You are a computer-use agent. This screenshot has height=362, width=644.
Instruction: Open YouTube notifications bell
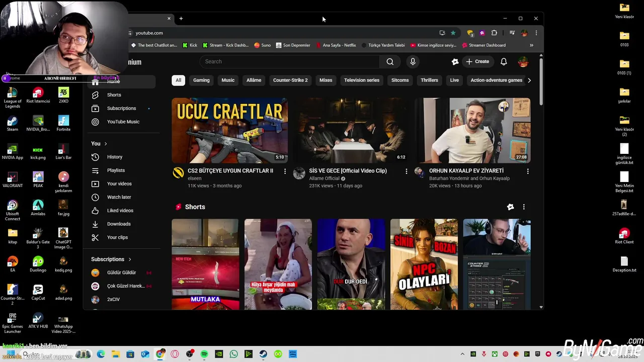[504, 61]
